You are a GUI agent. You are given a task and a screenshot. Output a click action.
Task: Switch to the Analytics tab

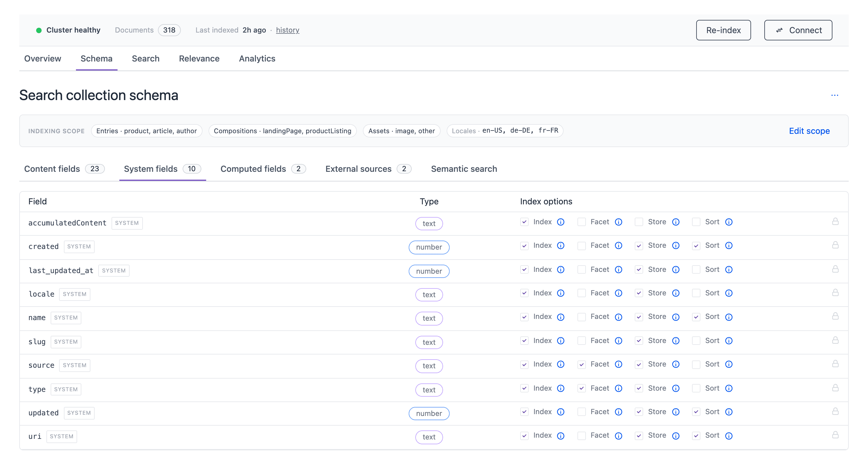257,58
